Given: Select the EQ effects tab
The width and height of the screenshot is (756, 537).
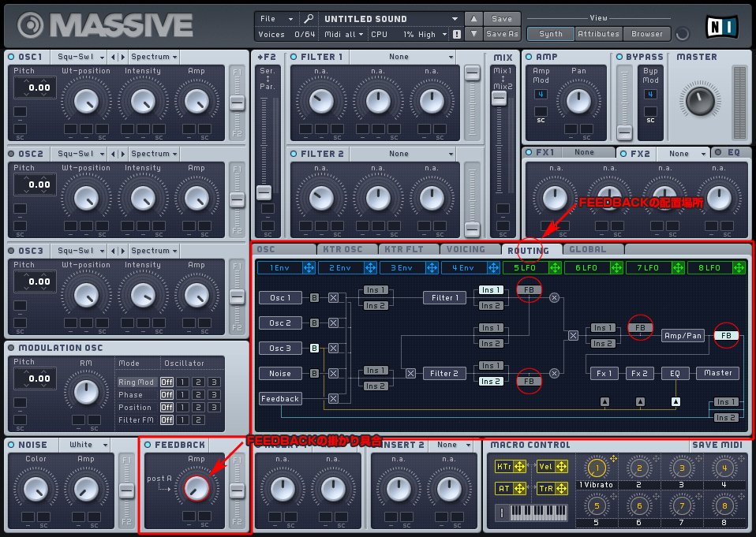Looking at the screenshot, I should point(730,153).
